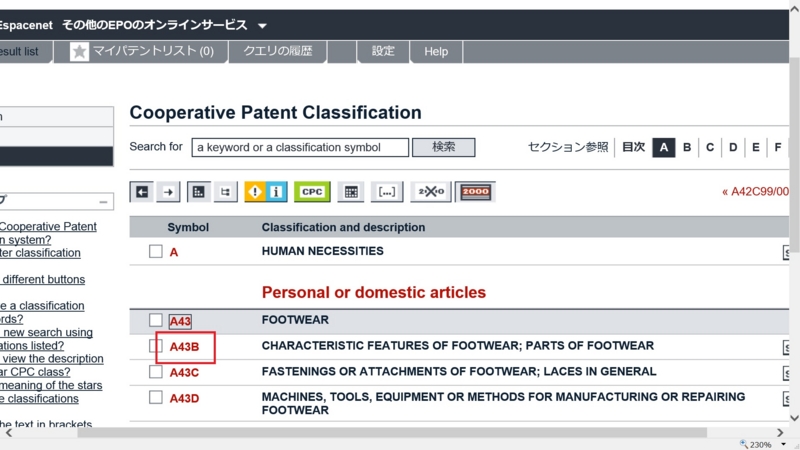The width and height of the screenshot is (800, 450).
Task: Tick the checkbox for A43D
Action: pos(156,397)
